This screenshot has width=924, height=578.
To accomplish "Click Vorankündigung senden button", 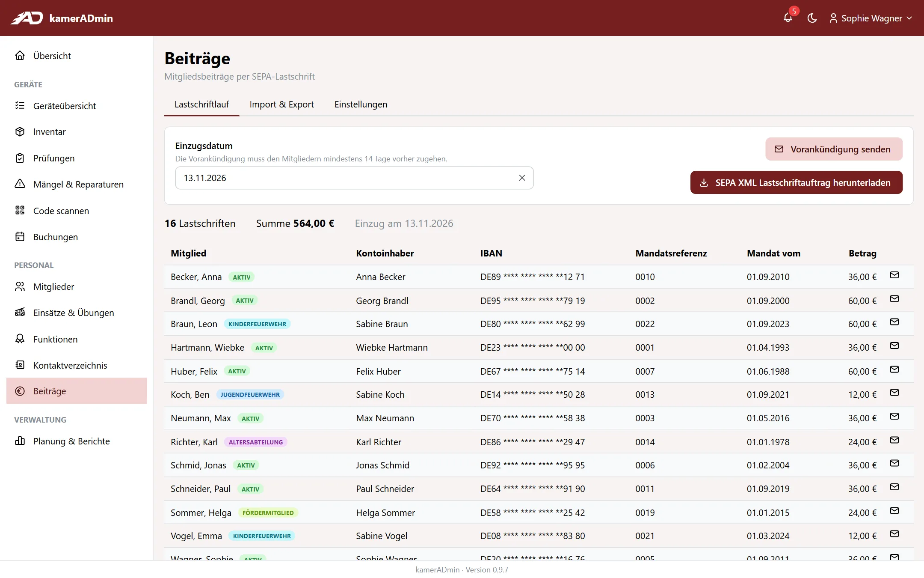I will [834, 149].
